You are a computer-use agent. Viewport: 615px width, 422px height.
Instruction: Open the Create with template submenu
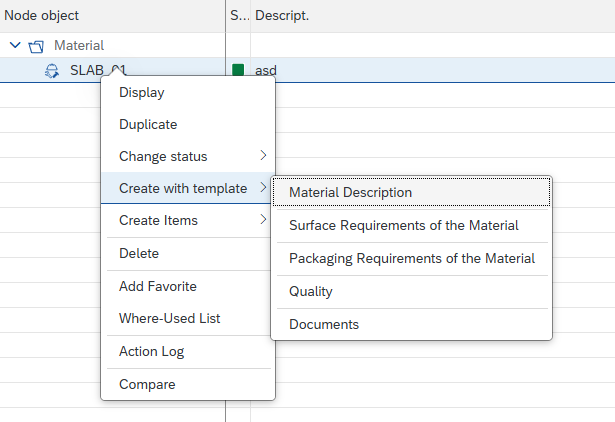pyautogui.click(x=182, y=188)
